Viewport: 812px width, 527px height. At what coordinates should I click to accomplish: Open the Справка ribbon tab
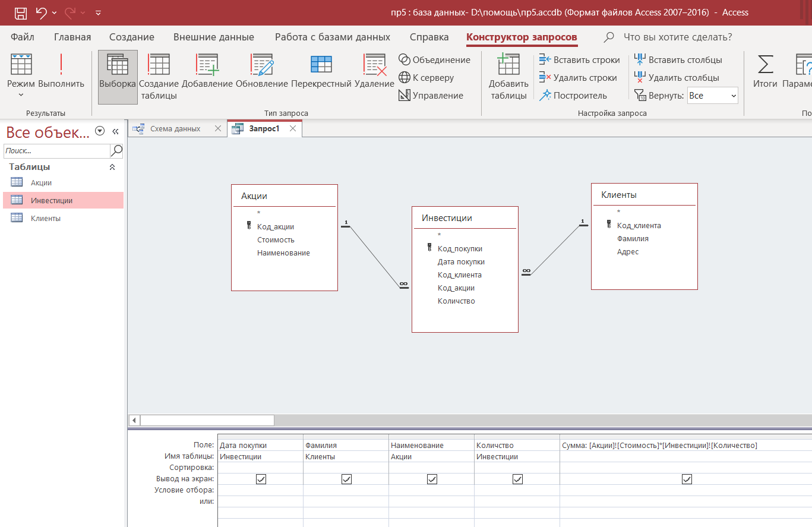[429, 37]
